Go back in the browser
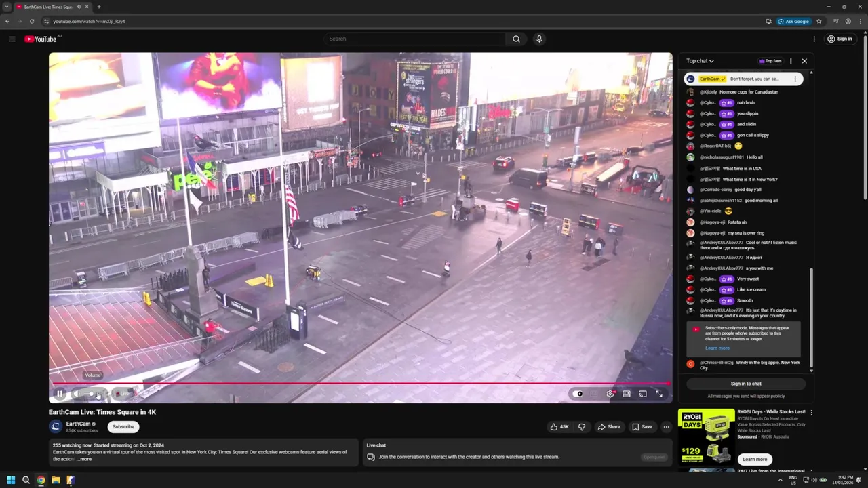Image resolution: width=868 pixels, height=488 pixels. [x=7, y=21]
